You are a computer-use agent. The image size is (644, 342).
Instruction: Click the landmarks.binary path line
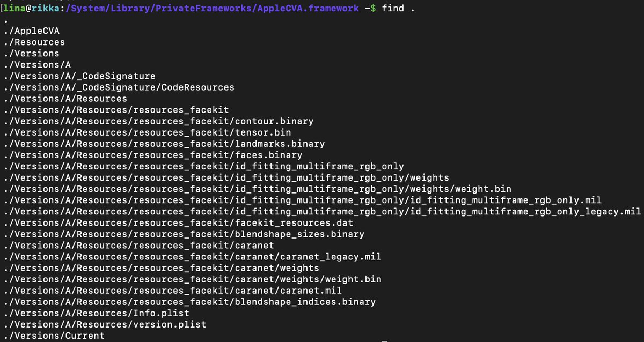164,144
